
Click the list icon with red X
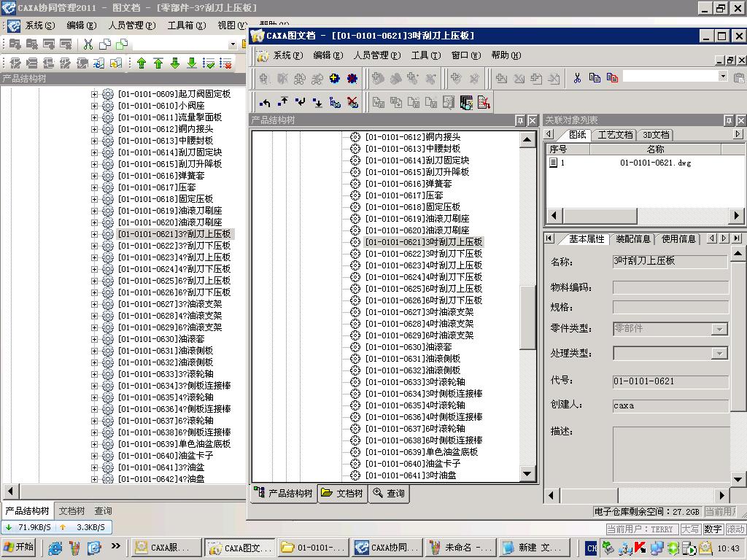(225, 63)
